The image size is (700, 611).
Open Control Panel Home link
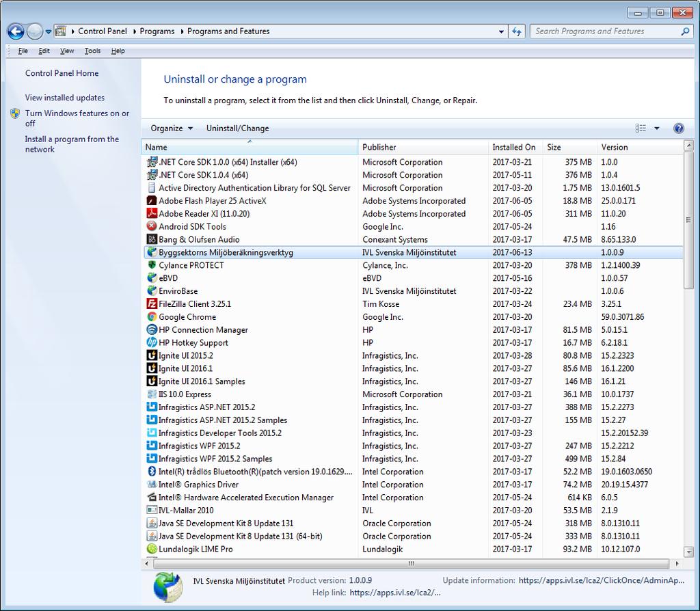coord(62,73)
